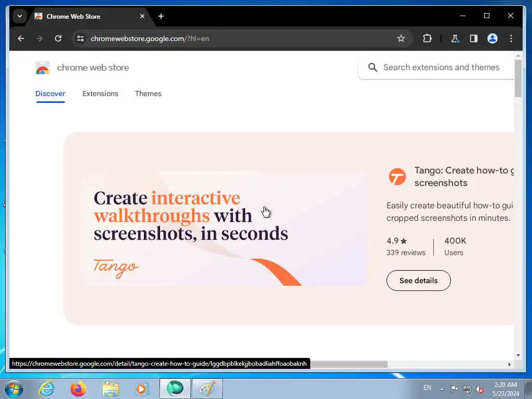The width and height of the screenshot is (532, 399).
Task: Click the chrome web store logo
Action: pos(82,68)
